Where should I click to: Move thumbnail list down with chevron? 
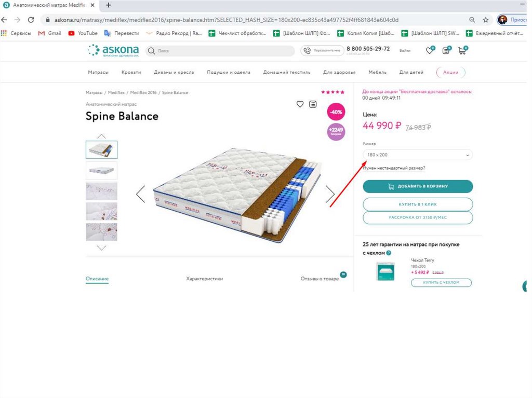click(x=101, y=248)
